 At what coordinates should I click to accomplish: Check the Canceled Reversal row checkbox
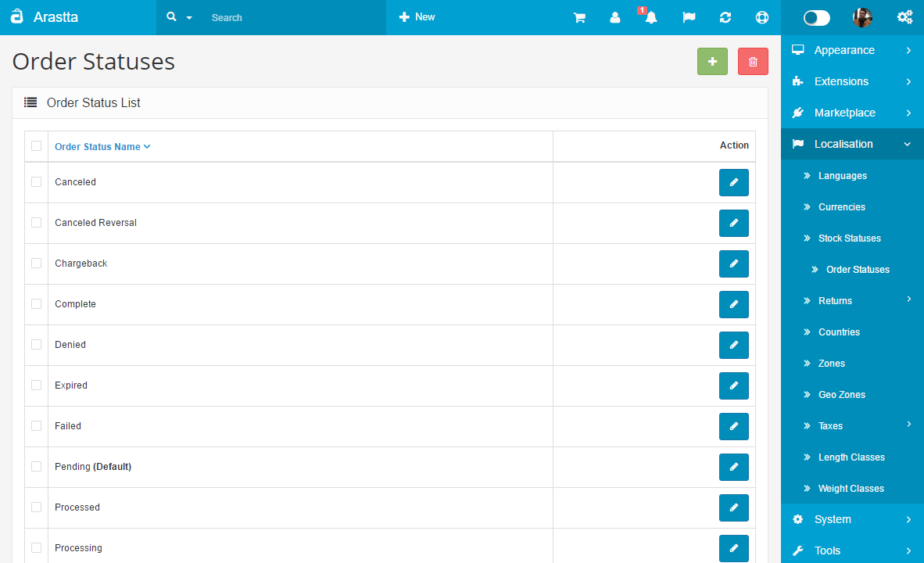tap(37, 223)
